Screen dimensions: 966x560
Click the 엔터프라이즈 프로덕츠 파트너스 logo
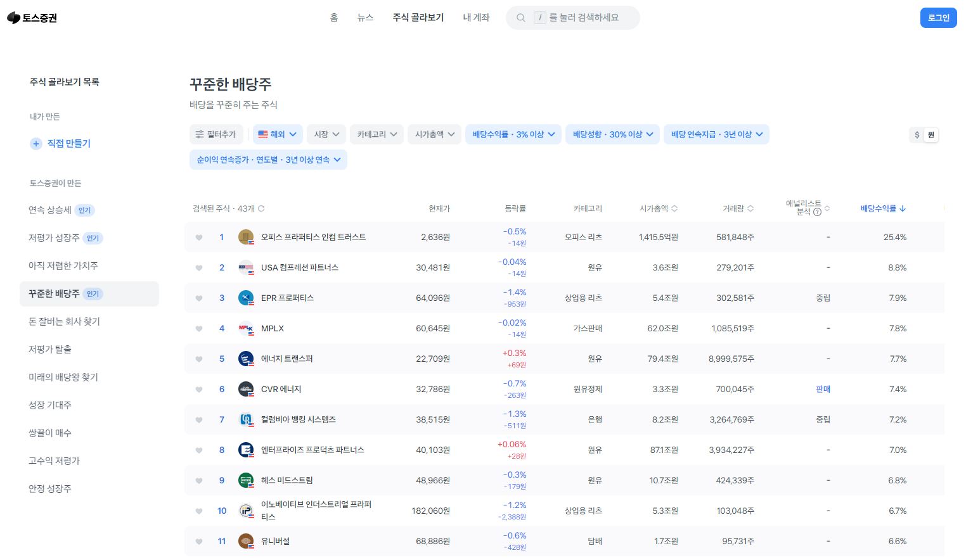[246, 450]
